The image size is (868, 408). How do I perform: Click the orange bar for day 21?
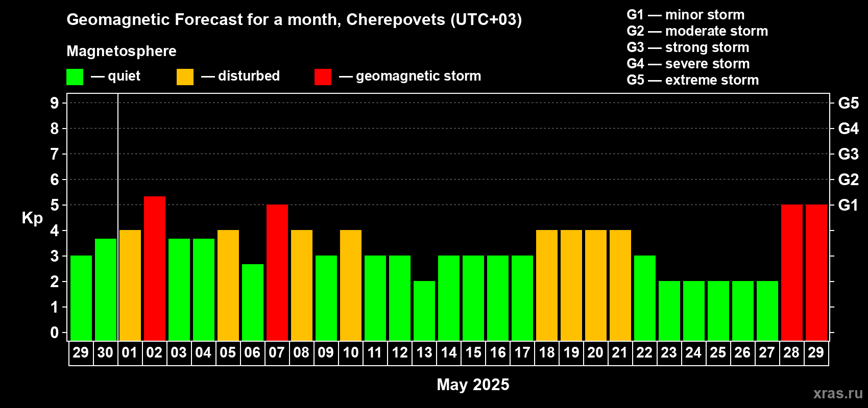[x=620, y=286]
